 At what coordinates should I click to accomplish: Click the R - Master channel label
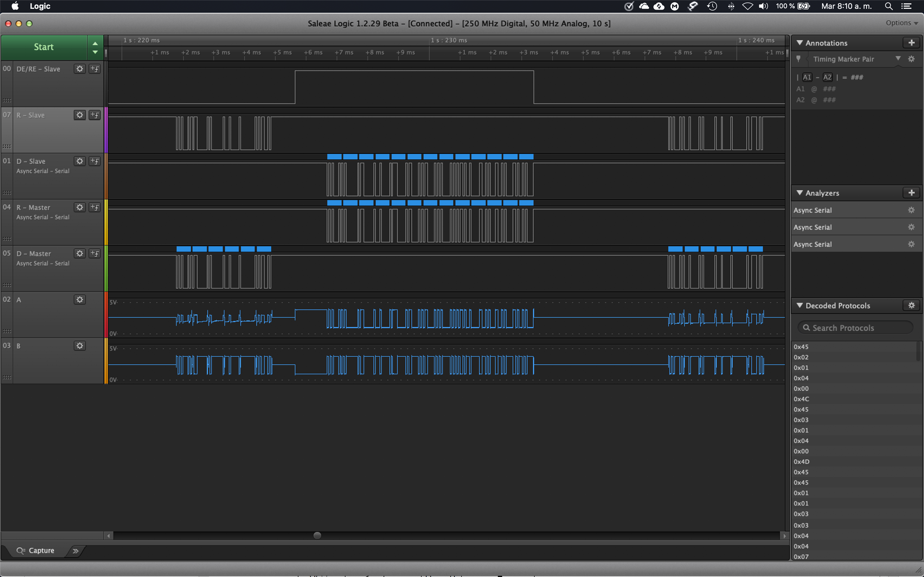tap(33, 208)
